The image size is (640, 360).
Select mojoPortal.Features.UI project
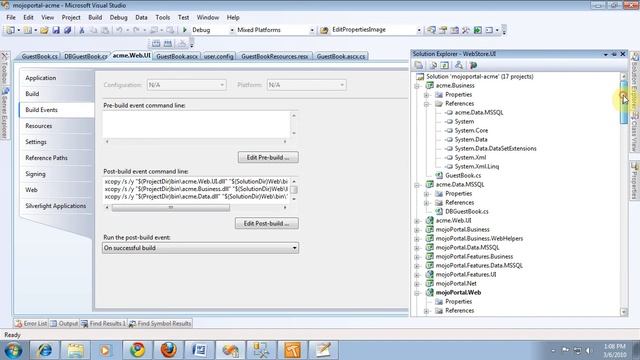466,275
